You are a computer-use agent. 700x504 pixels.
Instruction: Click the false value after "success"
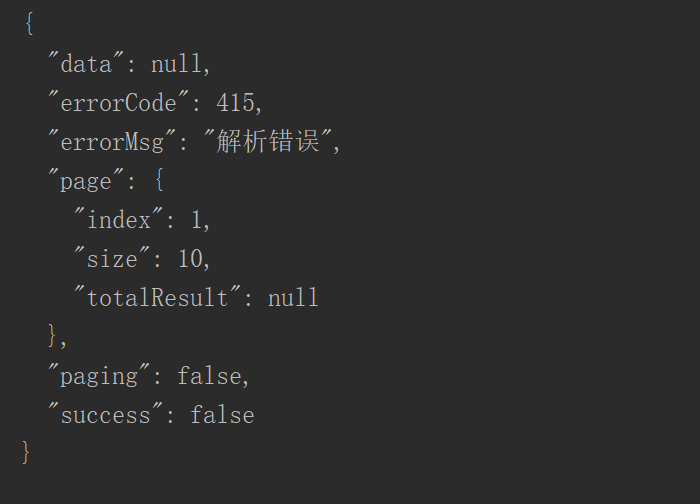coord(223,415)
